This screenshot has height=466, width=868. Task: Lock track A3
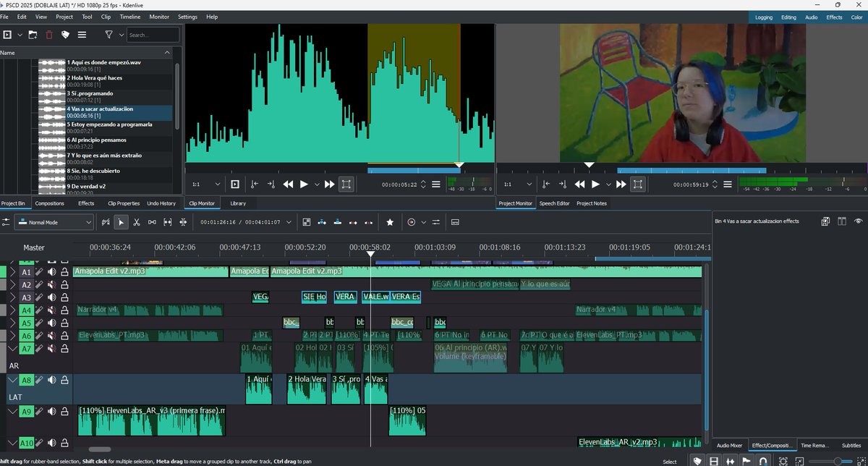click(64, 297)
